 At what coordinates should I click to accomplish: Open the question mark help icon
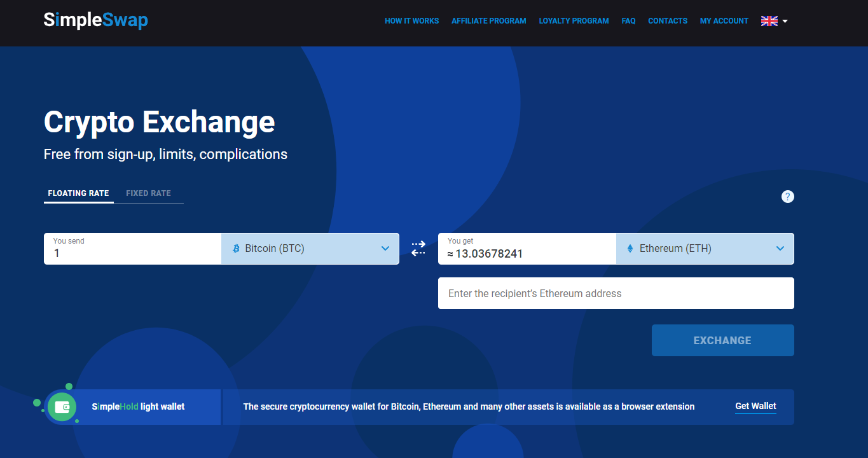coord(787,197)
